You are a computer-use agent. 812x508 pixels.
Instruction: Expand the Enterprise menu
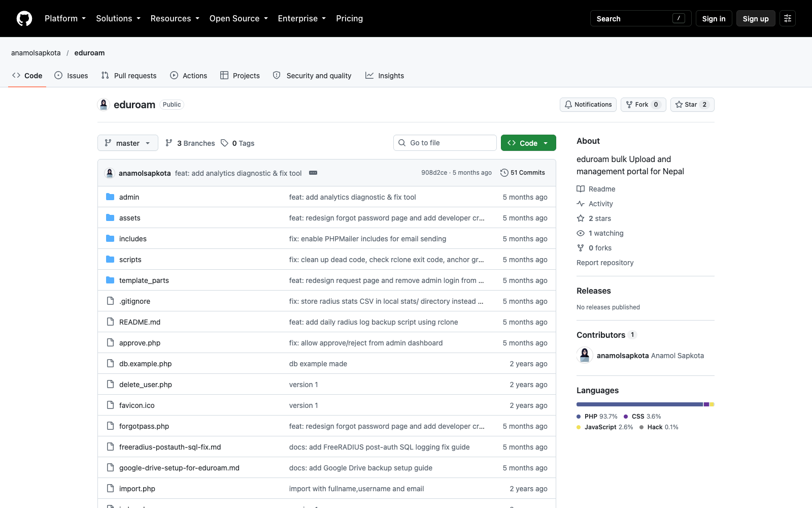(x=302, y=18)
